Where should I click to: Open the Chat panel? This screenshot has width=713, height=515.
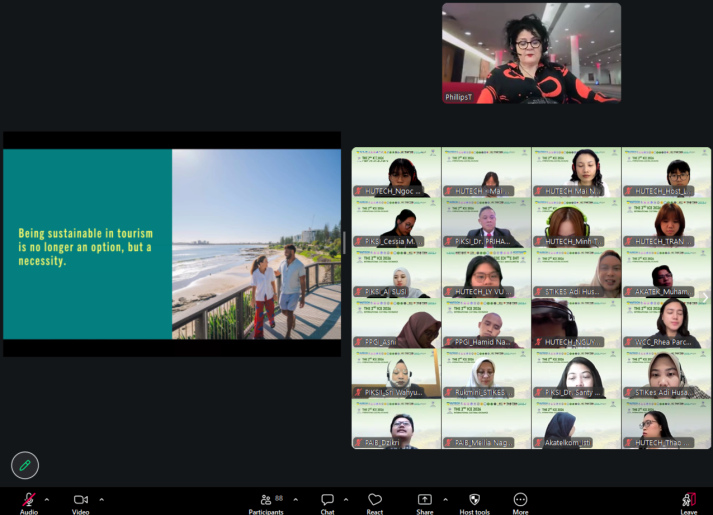pyautogui.click(x=327, y=500)
